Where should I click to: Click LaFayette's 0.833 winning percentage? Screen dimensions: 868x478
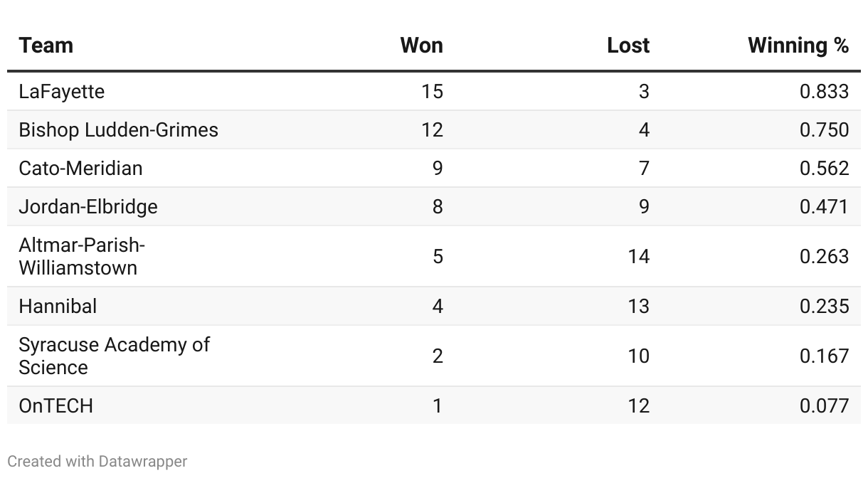point(824,92)
